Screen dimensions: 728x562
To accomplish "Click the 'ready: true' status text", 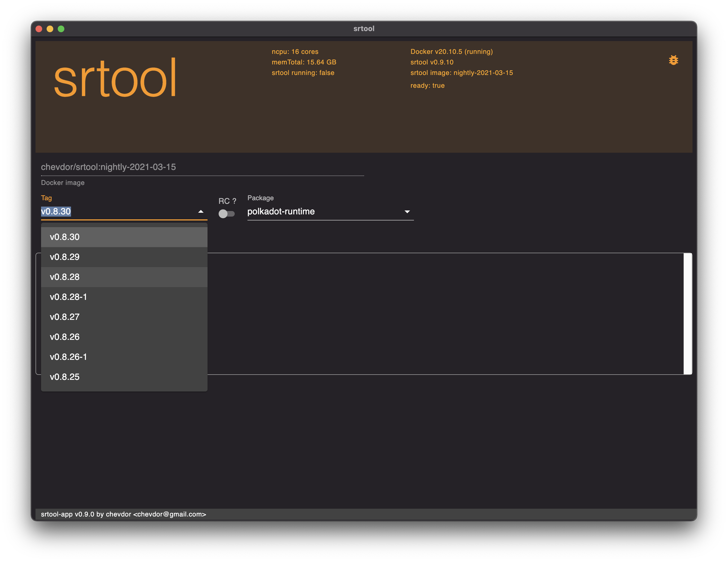I will pyautogui.click(x=427, y=86).
